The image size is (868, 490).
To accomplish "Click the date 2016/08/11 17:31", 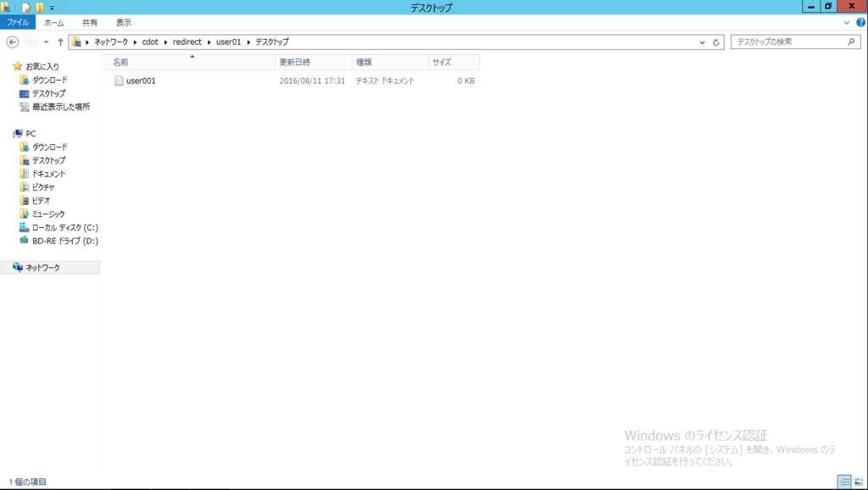I will tap(312, 81).
